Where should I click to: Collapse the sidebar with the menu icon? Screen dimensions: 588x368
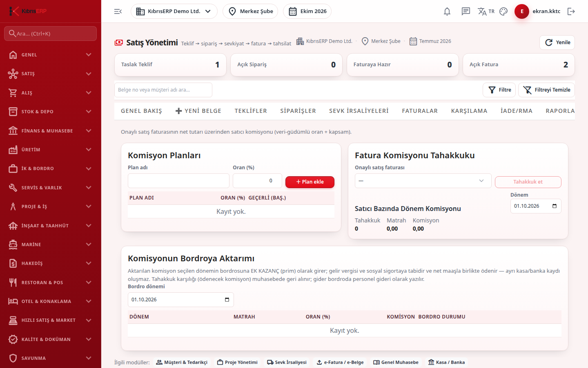coord(118,11)
